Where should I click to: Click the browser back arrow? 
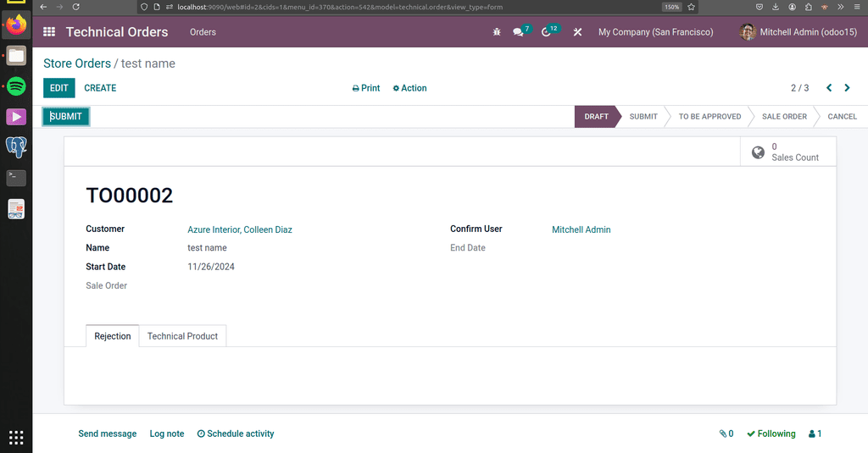pos(43,7)
